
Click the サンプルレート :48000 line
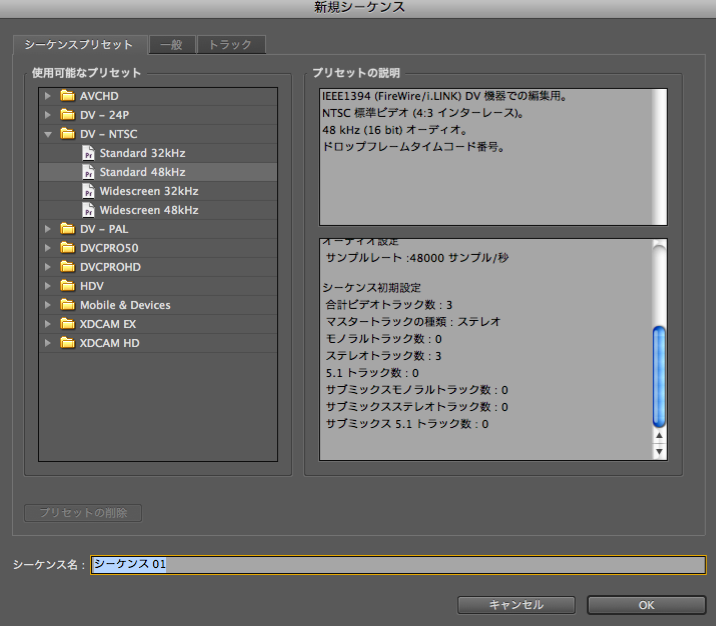417,258
